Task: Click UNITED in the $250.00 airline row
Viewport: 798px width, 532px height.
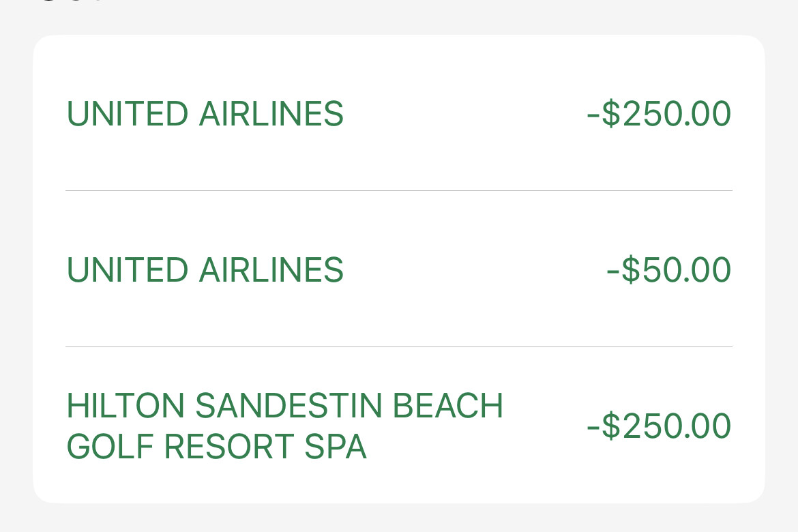Action: (x=128, y=115)
